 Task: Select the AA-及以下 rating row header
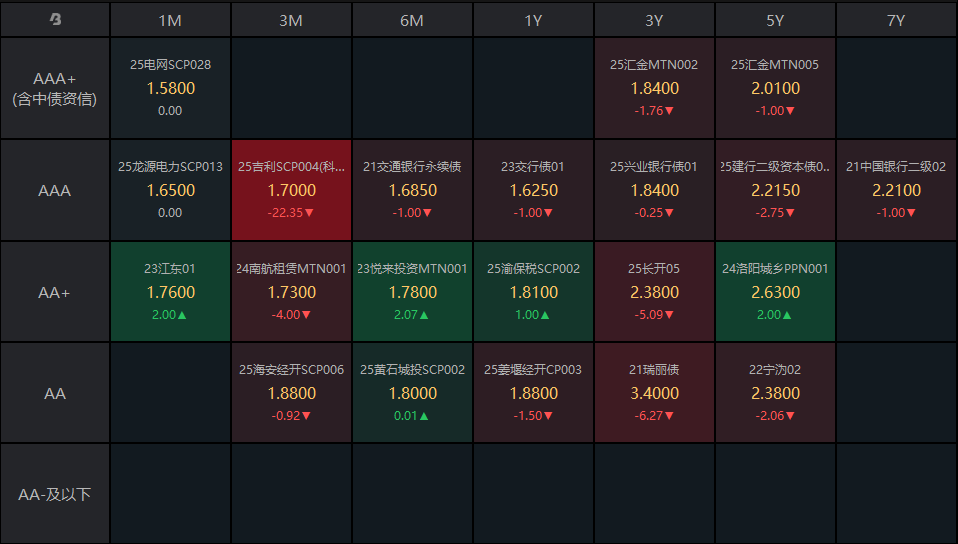coord(55,494)
